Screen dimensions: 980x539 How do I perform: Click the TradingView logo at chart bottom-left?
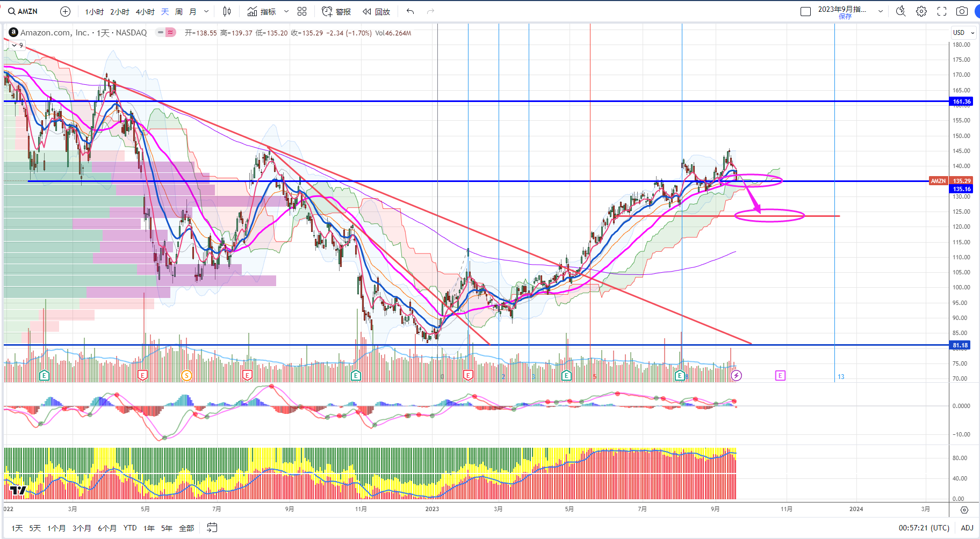[x=18, y=490]
